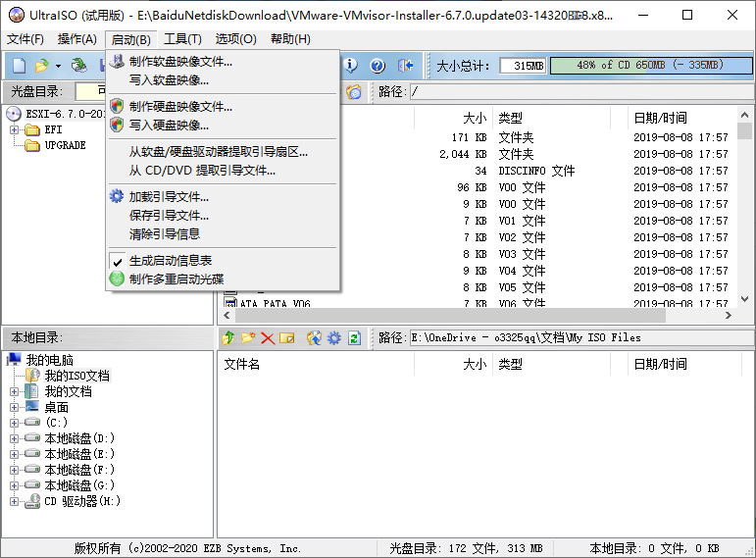Click the red X delete icon
This screenshot has width=756, height=558.
point(268,338)
